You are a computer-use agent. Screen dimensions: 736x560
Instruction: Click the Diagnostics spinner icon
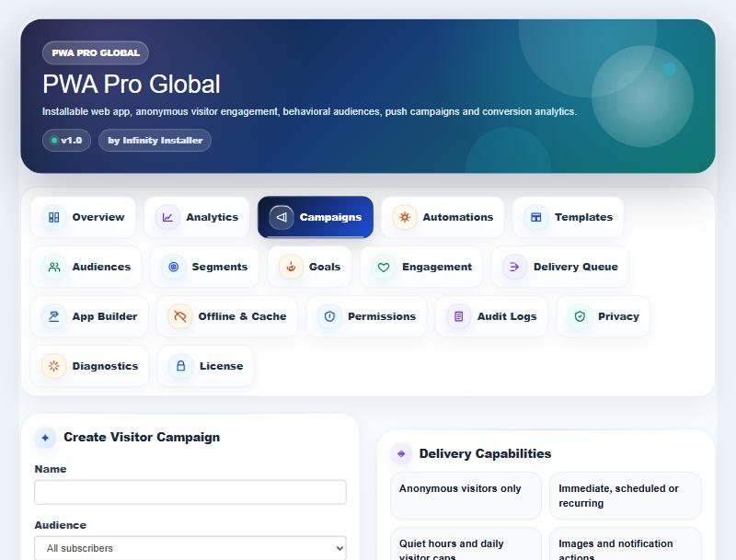pos(54,366)
